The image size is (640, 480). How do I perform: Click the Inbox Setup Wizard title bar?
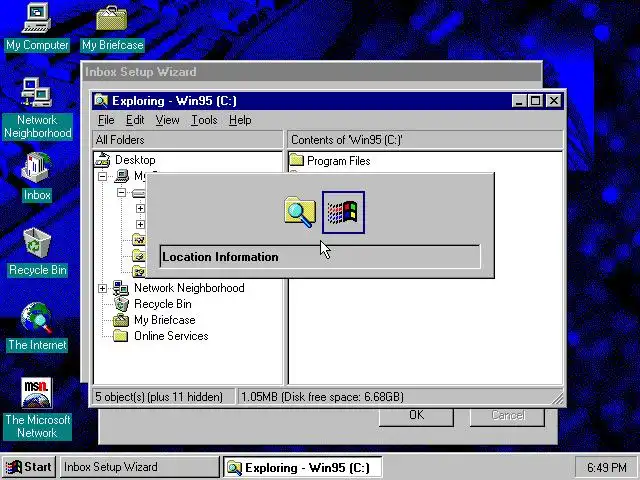click(x=312, y=72)
